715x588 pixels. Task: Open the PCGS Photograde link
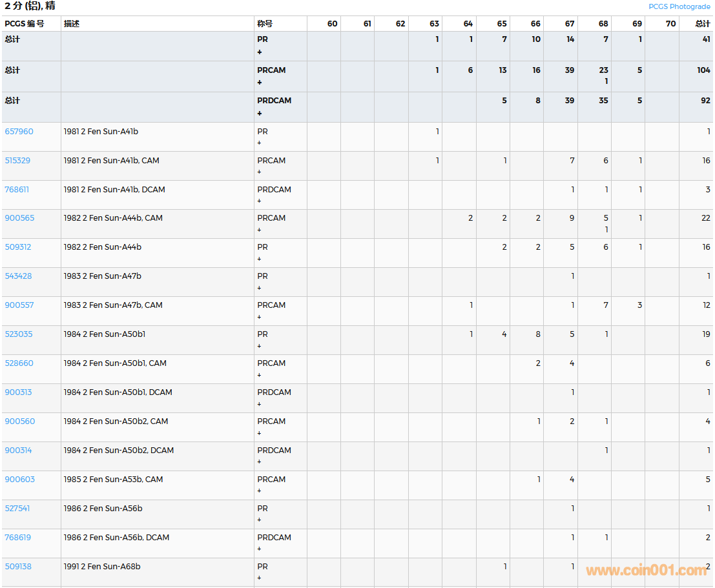point(679,6)
